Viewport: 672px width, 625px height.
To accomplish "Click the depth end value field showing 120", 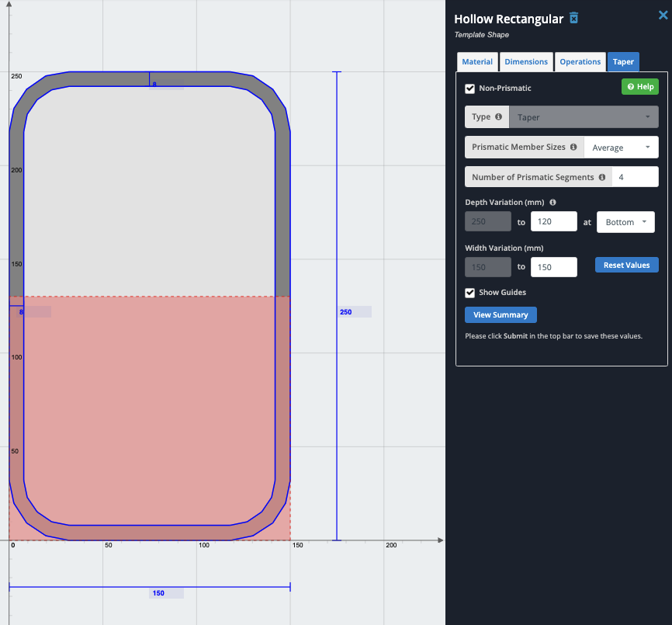I will click(553, 222).
